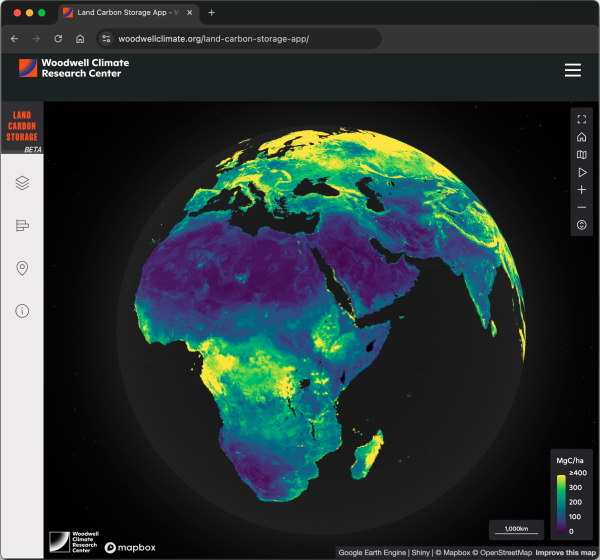Screen dimensions: 600x560
Task: Zoom in on the globe
Action: coord(582,190)
